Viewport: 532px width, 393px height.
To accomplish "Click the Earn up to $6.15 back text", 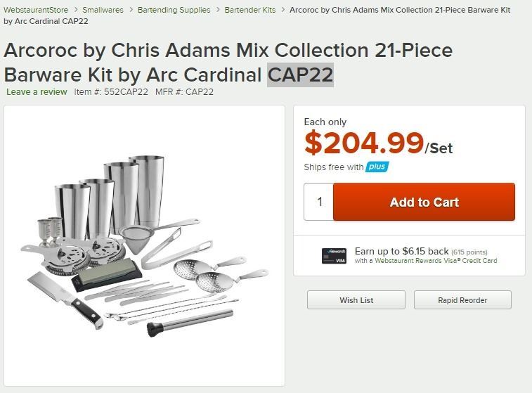I will (401, 251).
